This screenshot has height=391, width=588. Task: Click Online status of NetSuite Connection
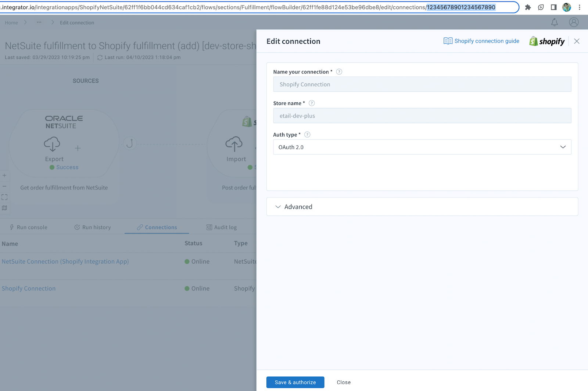(x=197, y=261)
